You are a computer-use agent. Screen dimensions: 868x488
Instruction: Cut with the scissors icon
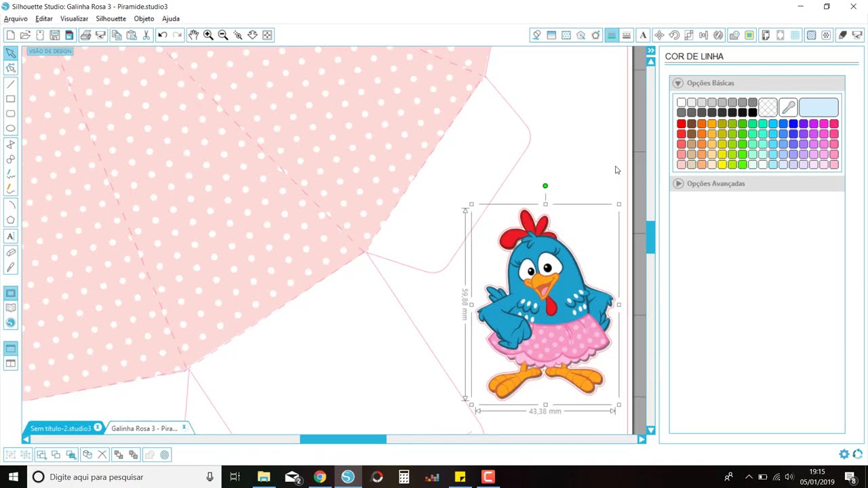click(x=146, y=35)
